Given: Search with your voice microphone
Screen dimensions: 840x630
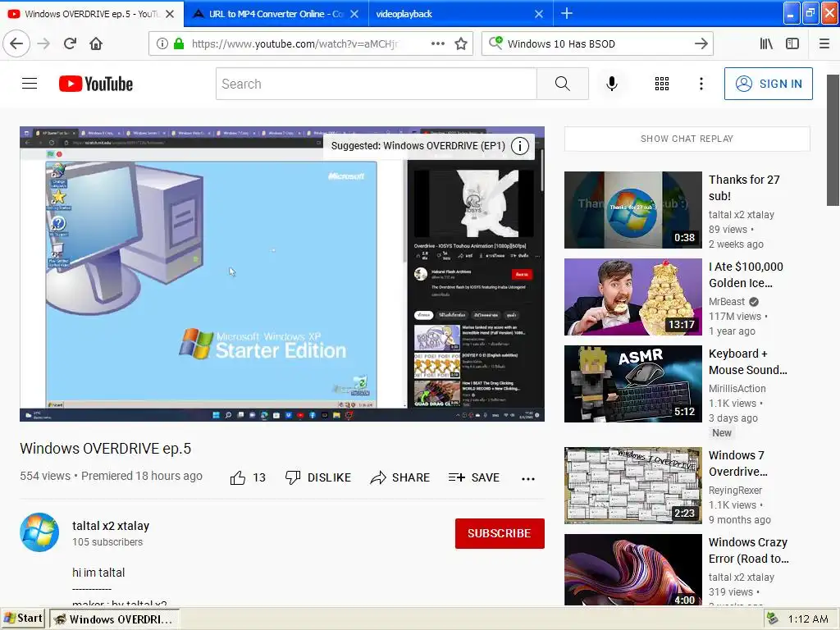Looking at the screenshot, I should click(612, 84).
